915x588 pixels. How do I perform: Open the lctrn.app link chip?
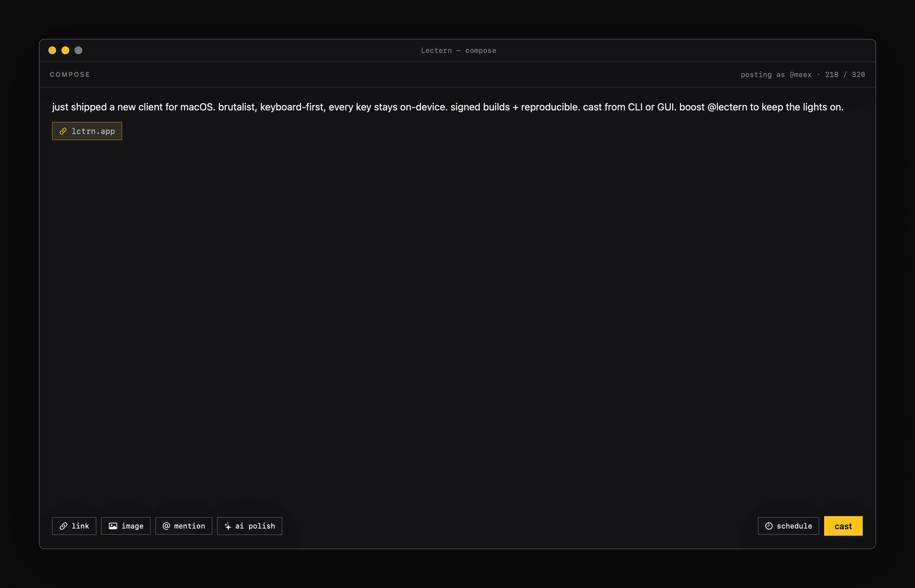[x=87, y=131]
